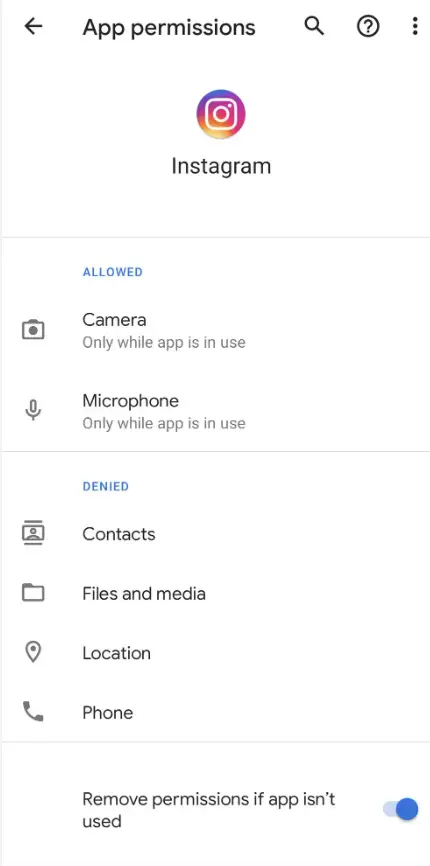Viewport: 430px width, 866px height.
Task: Tap the Remove permissions if app isn't used text
Action: click(209, 810)
